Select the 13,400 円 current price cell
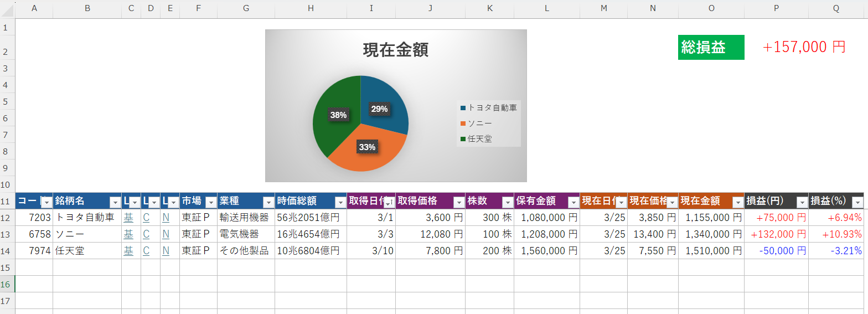Viewport: 868px width, 314px height. pyautogui.click(x=653, y=234)
